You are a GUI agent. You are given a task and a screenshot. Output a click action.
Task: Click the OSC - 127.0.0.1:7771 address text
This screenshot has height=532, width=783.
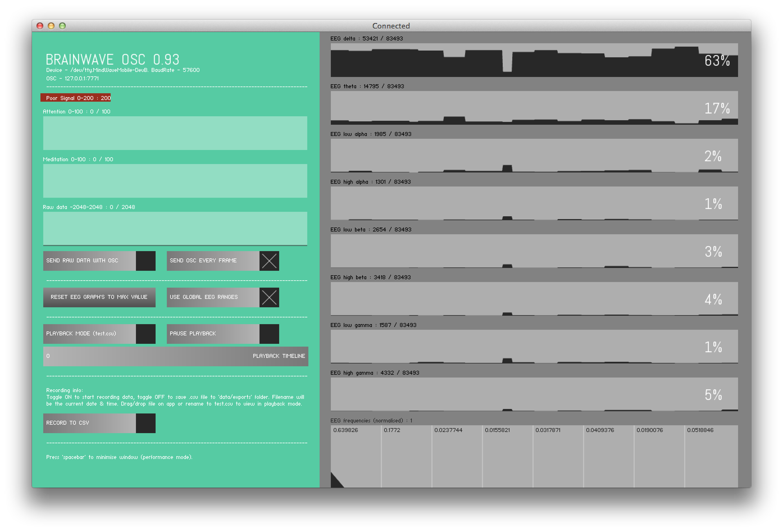(72, 78)
